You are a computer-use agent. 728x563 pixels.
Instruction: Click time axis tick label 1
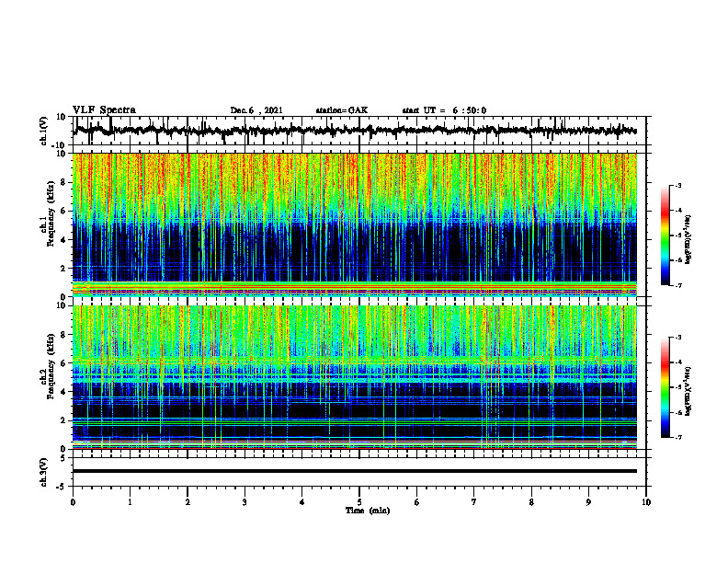coord(130,502)
